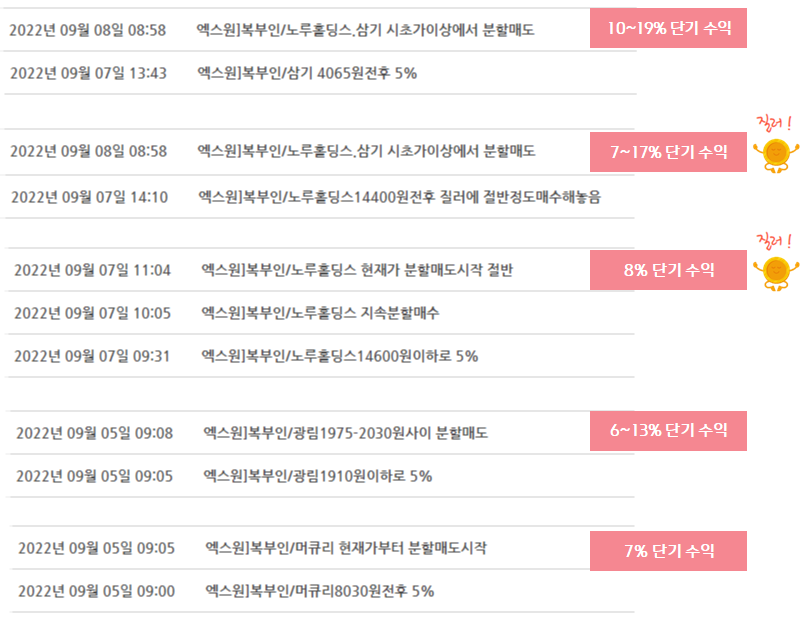Image resolution: width=808 pixels, height=640 pixels.
Task: Click the 10~19% 단기 수익 badge
Action: click(x=668, y=28)
